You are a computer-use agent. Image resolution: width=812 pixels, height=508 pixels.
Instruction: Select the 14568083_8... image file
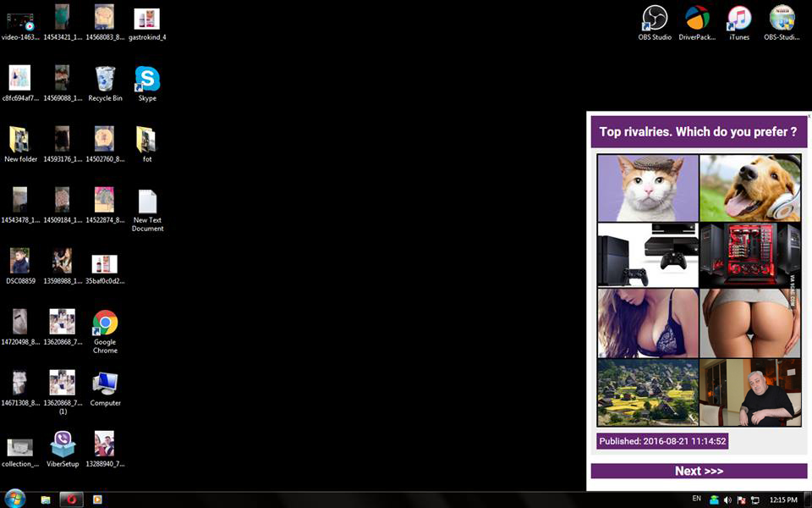click(105, 23)
